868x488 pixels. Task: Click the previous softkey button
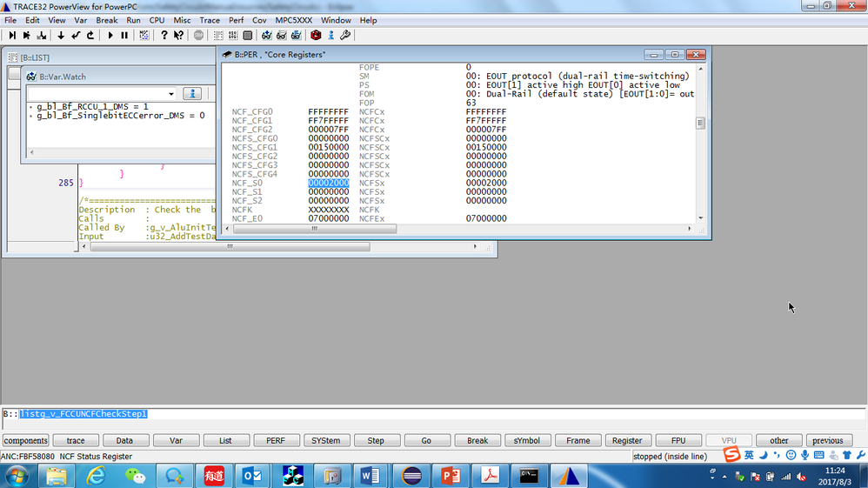click(x=828, y=440)
